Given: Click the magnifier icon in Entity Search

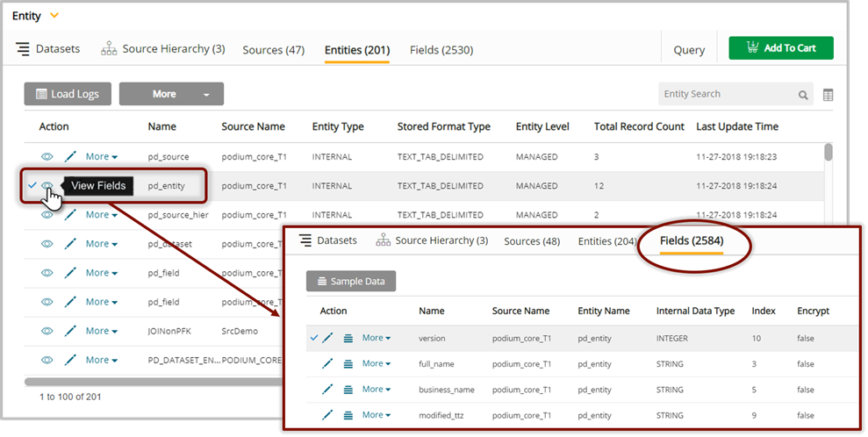Looking at the screenshot, I should click(x=803, y=95).
